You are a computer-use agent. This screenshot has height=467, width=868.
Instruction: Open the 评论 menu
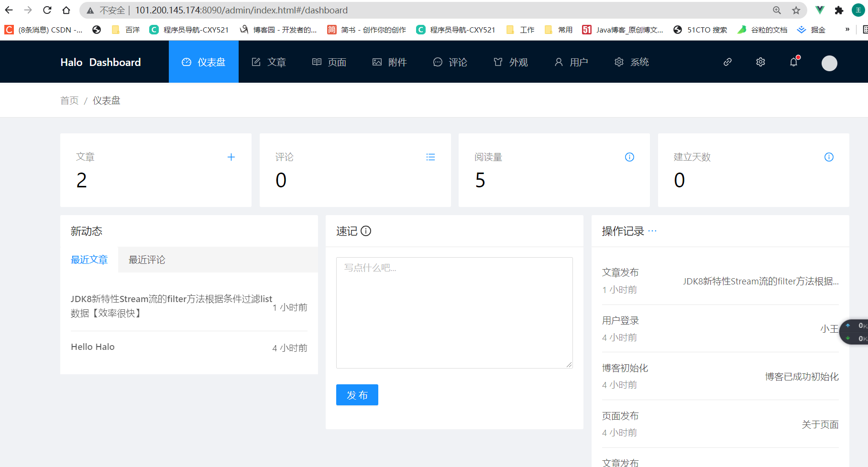pyautogui.click(x=450, y=62)
